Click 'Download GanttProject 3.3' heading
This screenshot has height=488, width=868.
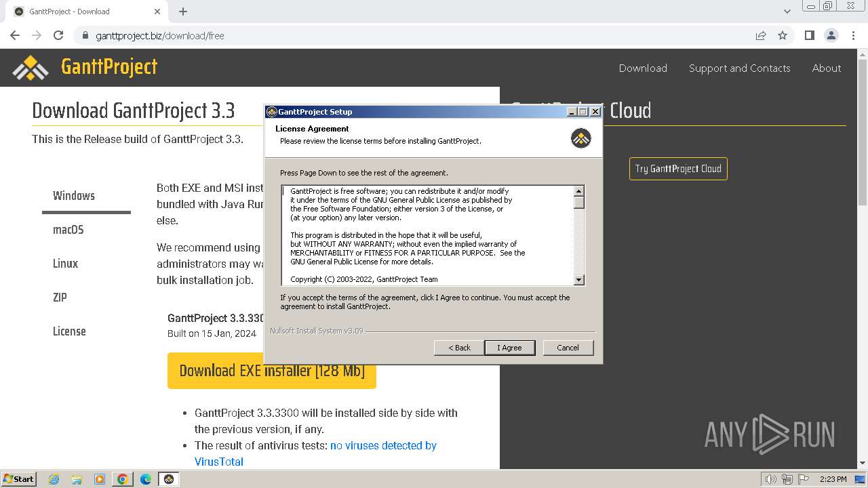point(134,110)
